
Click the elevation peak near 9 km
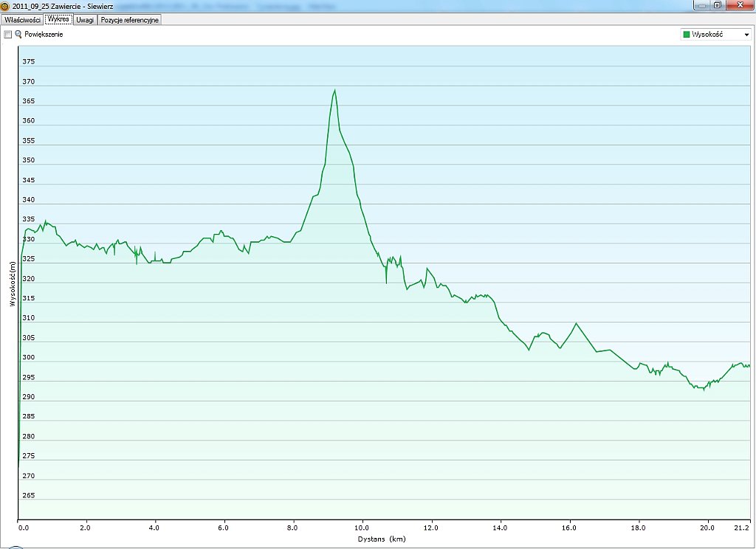point(334,91)
